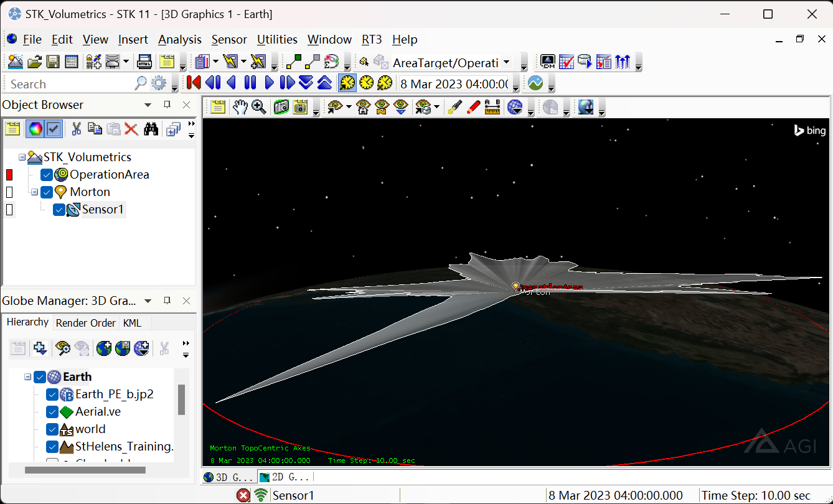
Task: Open the Sensor menu
Action: pyautogui.click(x=228, y=39)
